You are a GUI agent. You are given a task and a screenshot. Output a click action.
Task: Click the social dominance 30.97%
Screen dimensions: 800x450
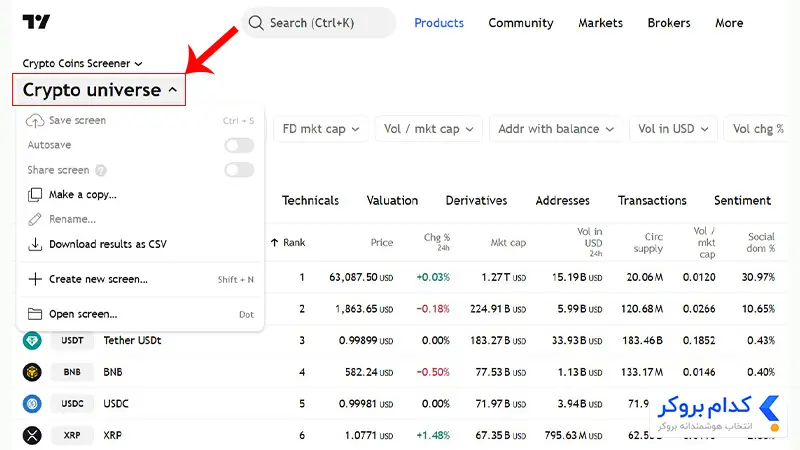tap(758, 278)
